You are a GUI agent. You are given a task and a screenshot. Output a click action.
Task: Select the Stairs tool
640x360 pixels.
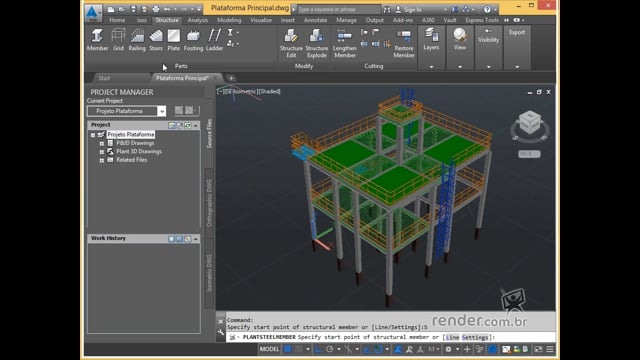(156, 40)
